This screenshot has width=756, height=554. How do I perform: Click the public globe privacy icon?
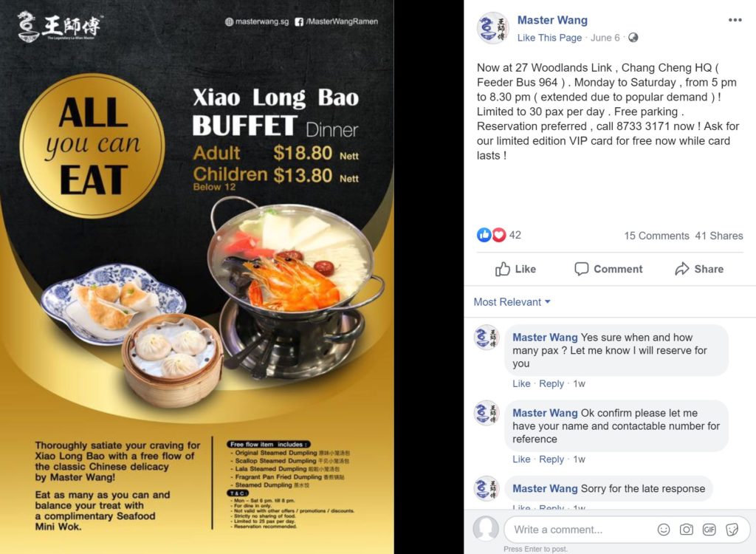(x=633, y=38)
